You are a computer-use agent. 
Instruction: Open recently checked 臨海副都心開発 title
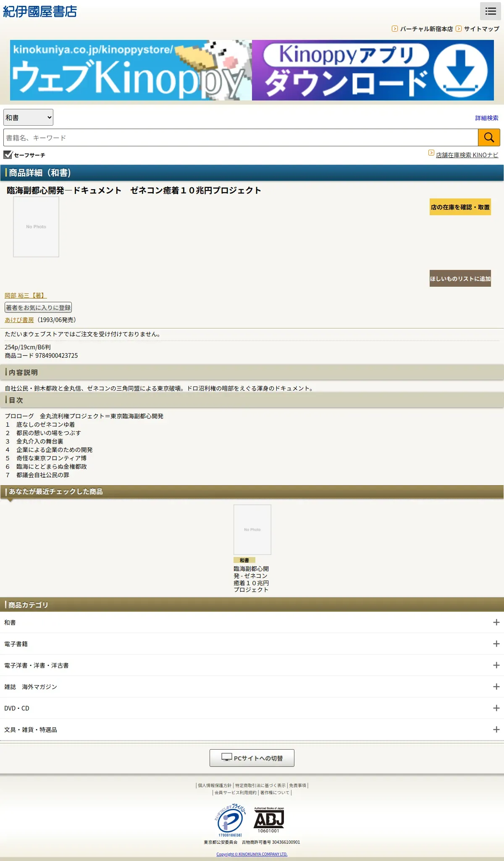click(x=251, y=579)
